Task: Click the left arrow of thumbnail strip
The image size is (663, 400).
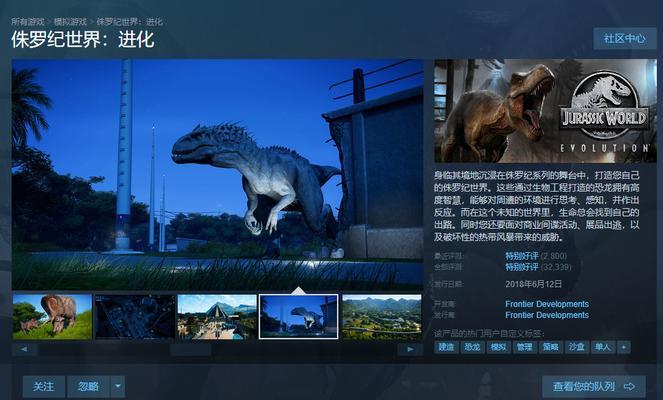Action: tap(25, 349)
